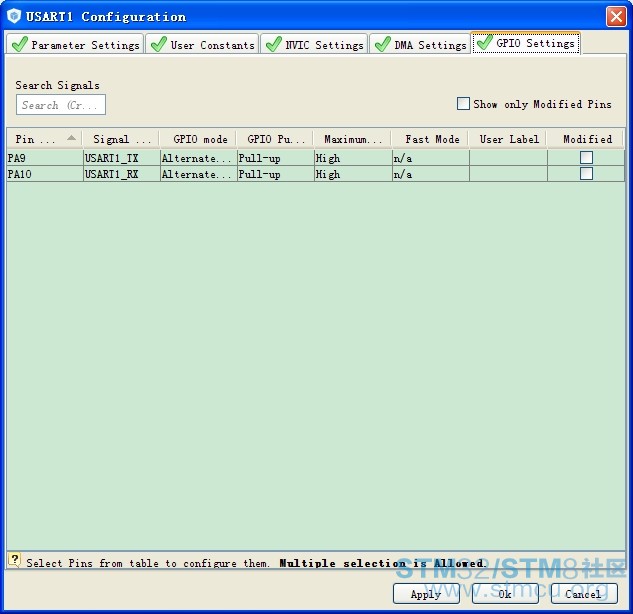Click the Maximum output speed column header
Screen dimensions: 633x614
[352, 139]
